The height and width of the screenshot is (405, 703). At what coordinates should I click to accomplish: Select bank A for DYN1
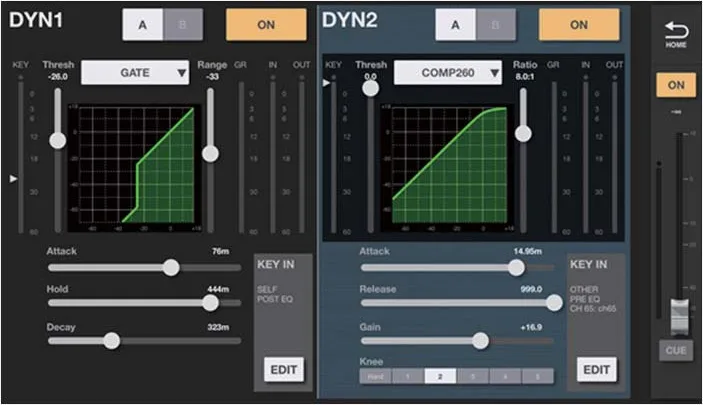coord(143,25)
